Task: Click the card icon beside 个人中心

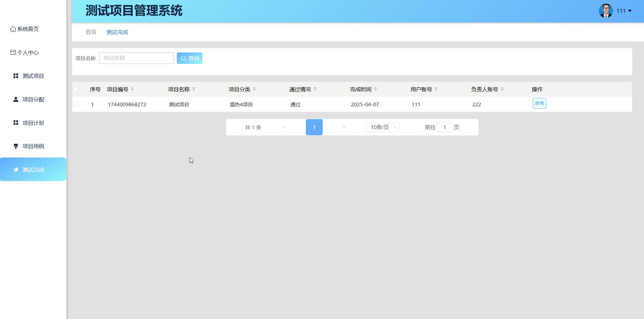Action: tap(13, 52)
